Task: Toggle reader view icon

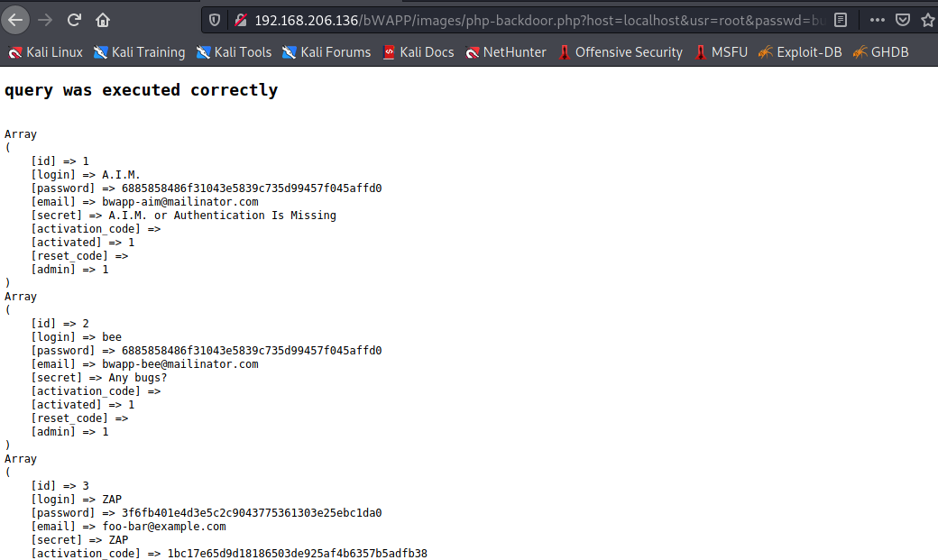Action: [841, 21]
